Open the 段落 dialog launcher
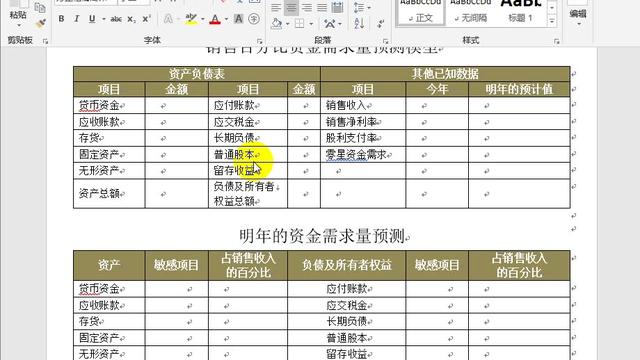The image size is (640, 360). pos(385,41)
